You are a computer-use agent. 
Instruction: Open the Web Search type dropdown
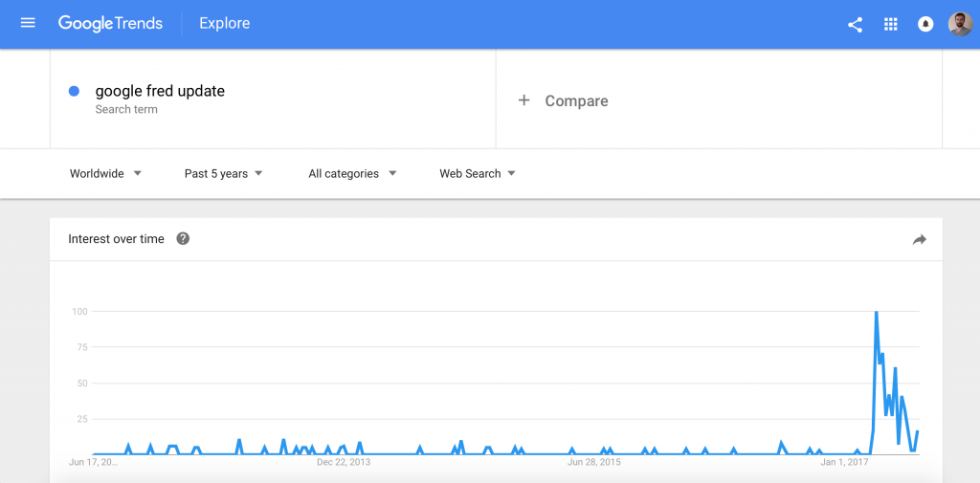pyautogui.click(x=478, y=174)
